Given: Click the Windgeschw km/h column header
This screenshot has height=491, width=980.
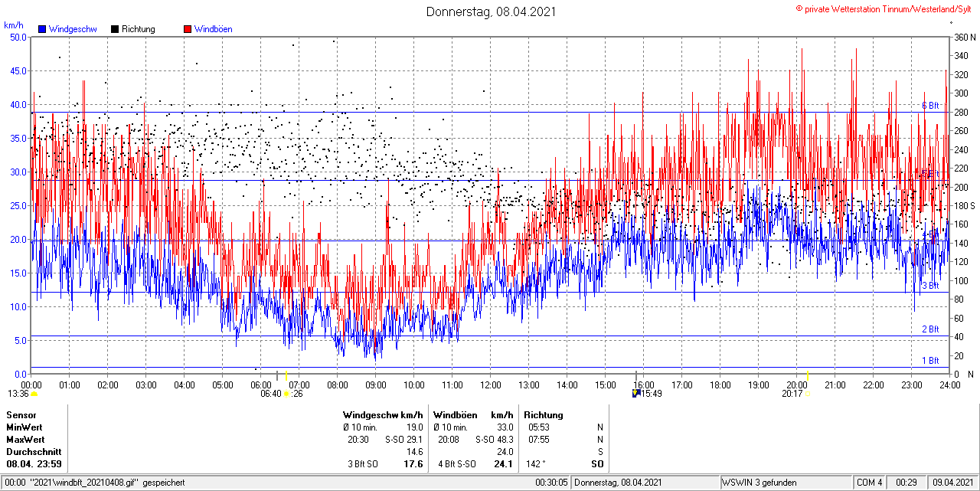Looking at the screenshot, I should point(383,415).
